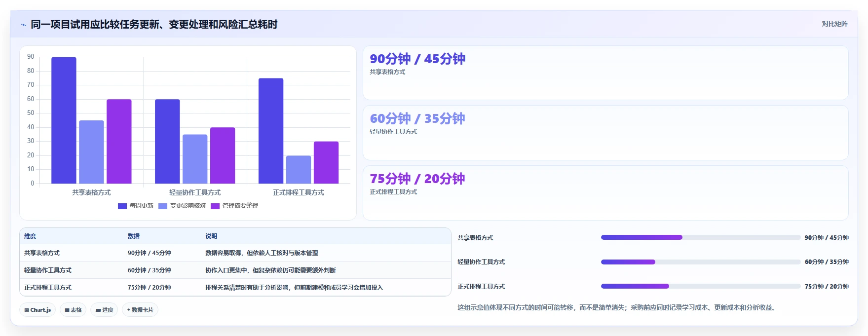Click x-axis label 共享表格方式 under chart

(x=91, y=192)
